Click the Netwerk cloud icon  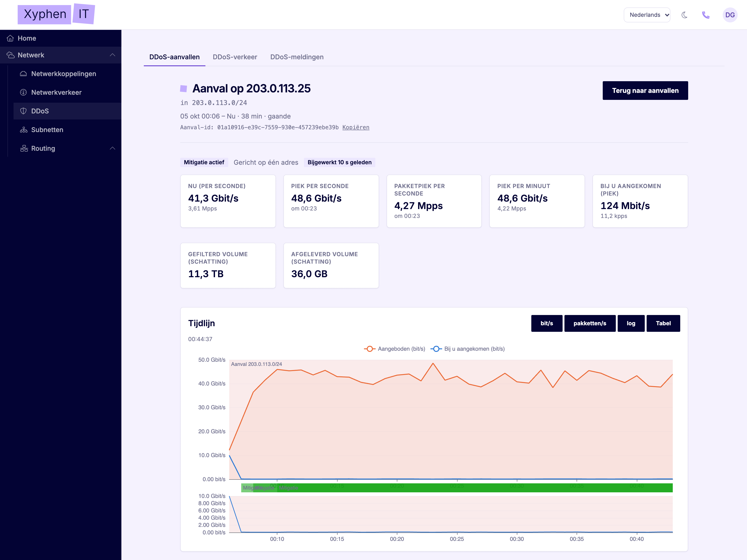(11, 55)
